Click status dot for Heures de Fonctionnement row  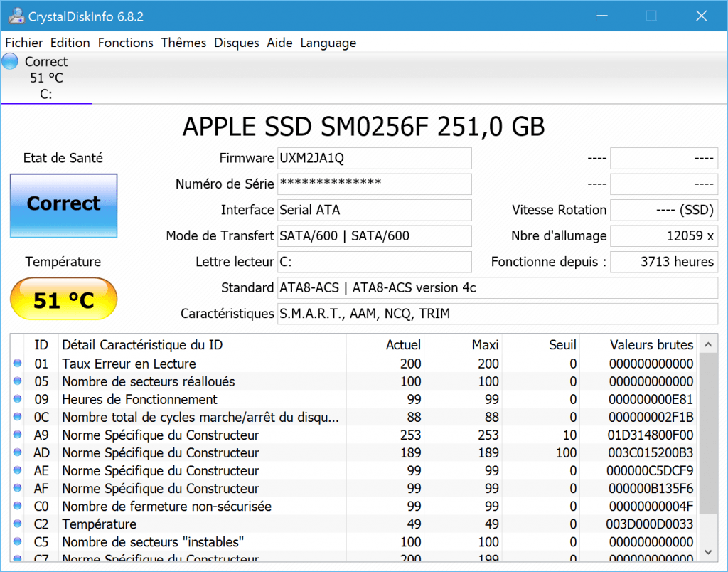tap(18, 398)
